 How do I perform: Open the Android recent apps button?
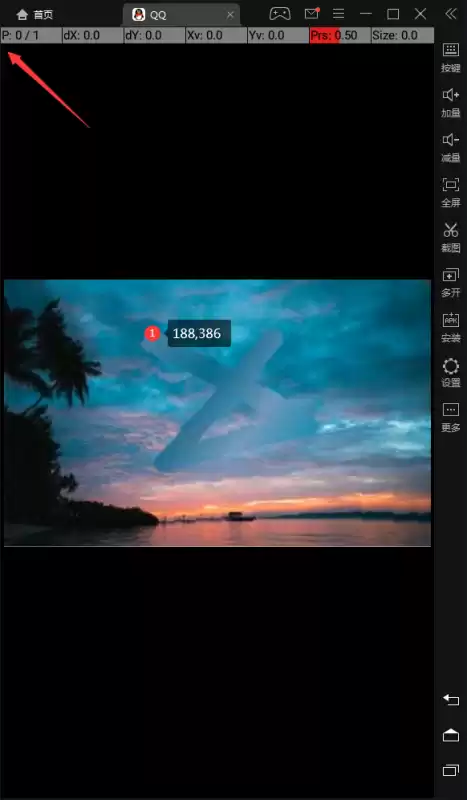click(451, 770)
